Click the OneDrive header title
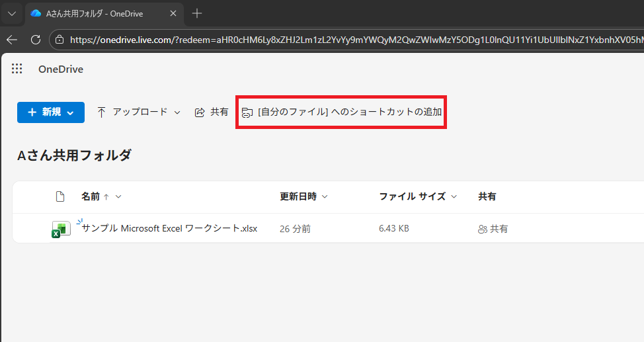This screenshot has width=644, height=342. coord(61,69)
